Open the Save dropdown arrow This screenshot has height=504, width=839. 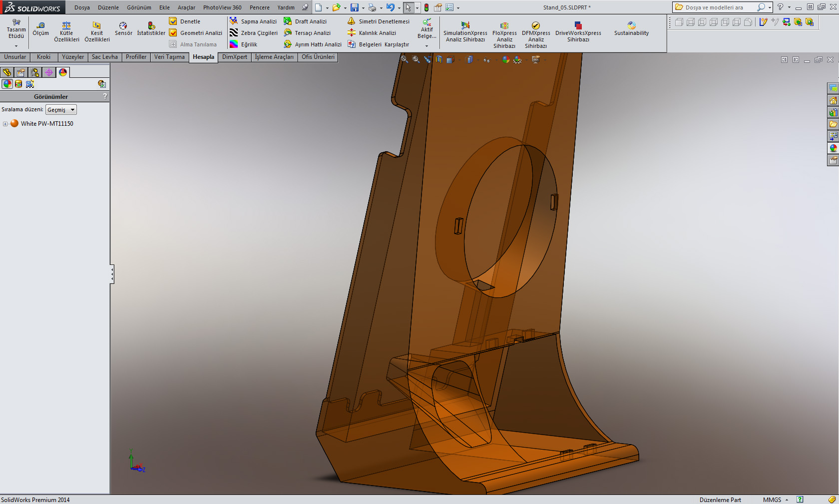click(363, 8)
